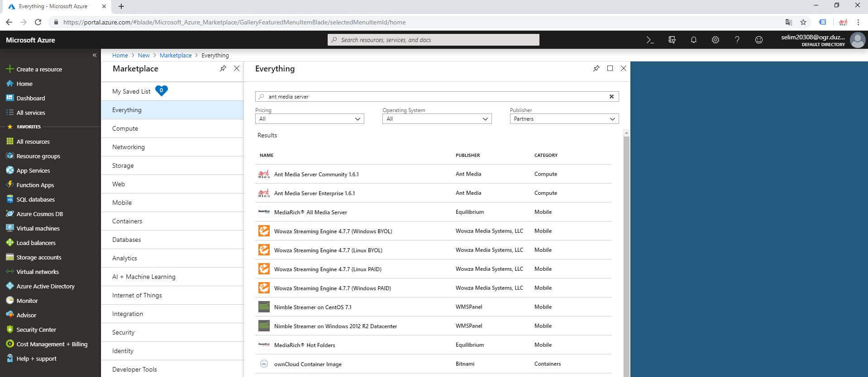Click the Home breadcrumb link

[x=120, y=55]
